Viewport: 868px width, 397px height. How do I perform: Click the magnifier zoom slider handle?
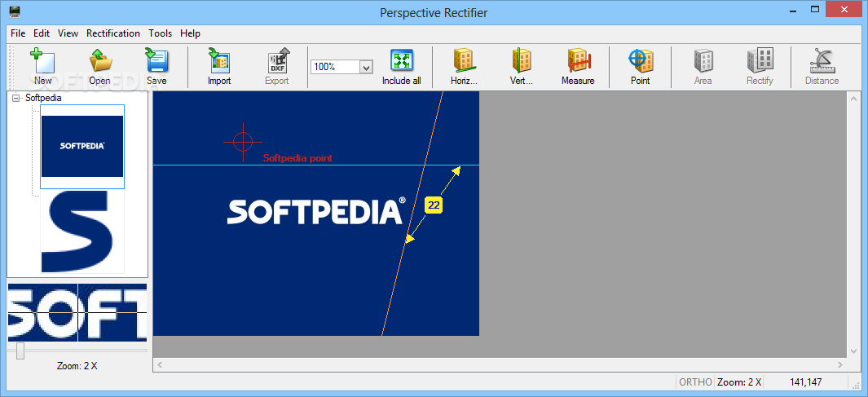(20, 351)
